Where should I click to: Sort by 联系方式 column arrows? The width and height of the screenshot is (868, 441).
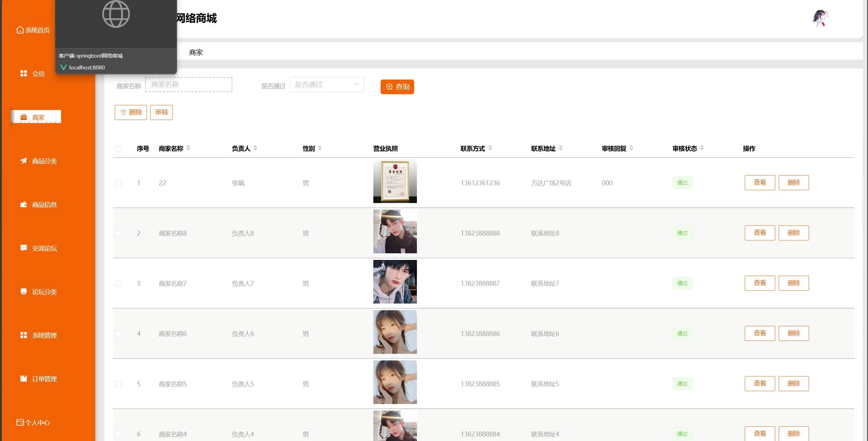click(490, 148)
